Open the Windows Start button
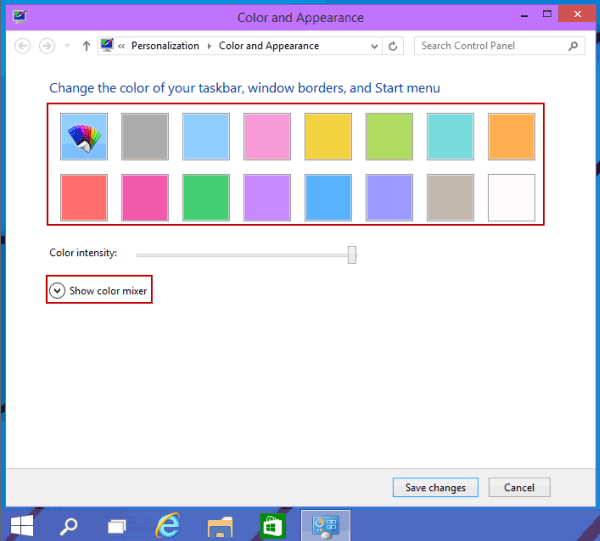Screen dimensions: 600x541 (22, 526)
